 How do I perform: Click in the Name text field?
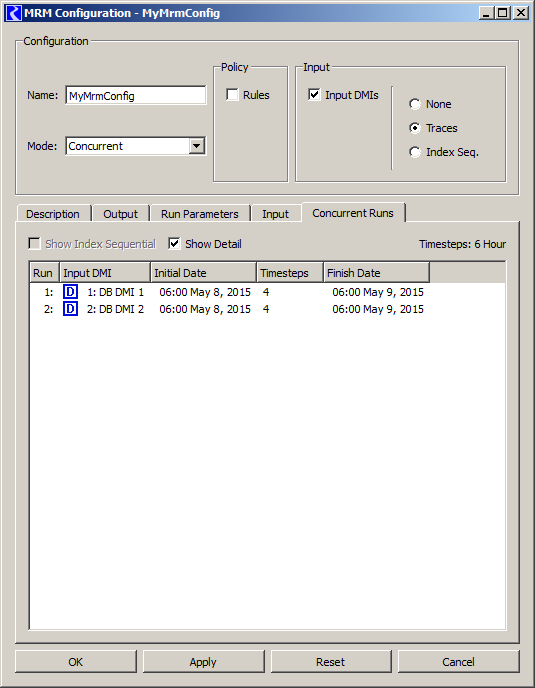(136, 95)
